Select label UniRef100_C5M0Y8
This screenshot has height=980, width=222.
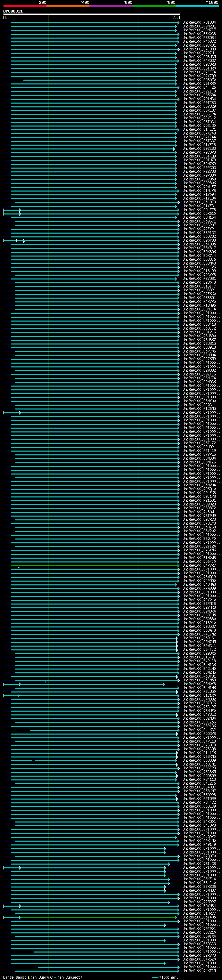199,684
